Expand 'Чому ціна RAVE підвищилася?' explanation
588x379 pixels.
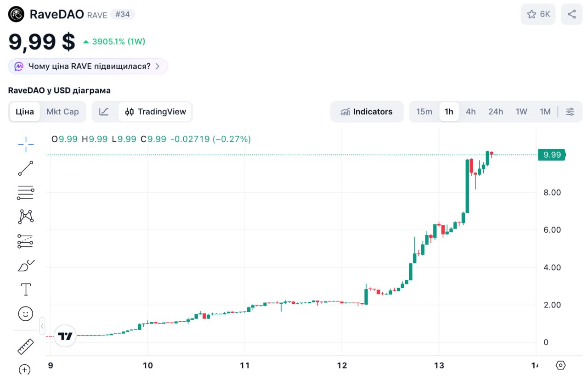coord(88,66)
